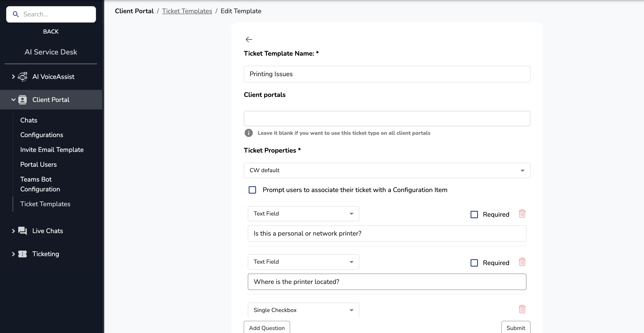
Task: Follow the Ticket Templates breadcrumb link
Action: (x=187, y=11)
